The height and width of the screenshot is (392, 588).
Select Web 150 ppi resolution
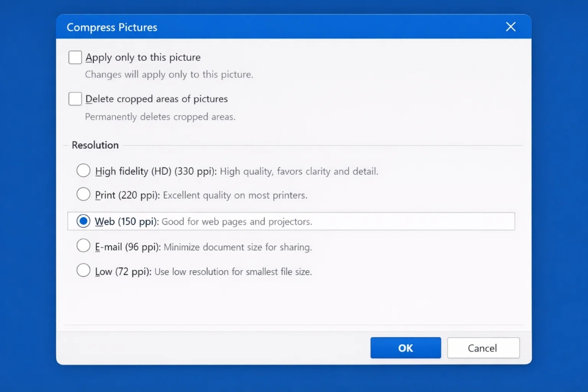point(83,221)
